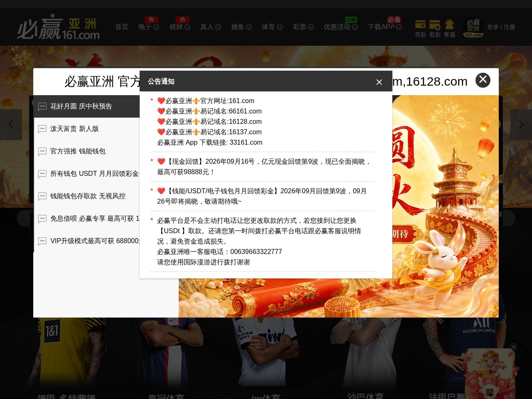
Task: Click 易记域名:66161.com line
Action: pyautogui.click(x=209, y=111)
